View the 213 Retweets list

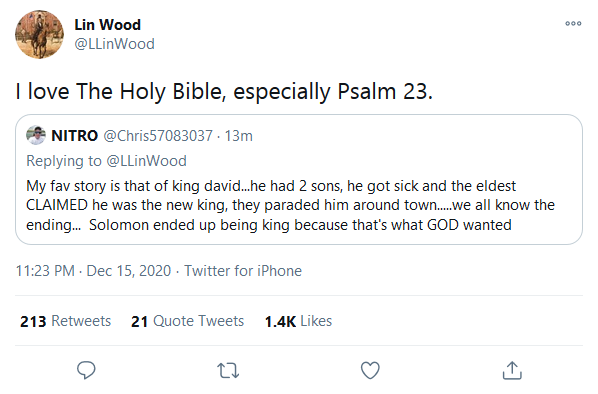[x=66, y=321]
